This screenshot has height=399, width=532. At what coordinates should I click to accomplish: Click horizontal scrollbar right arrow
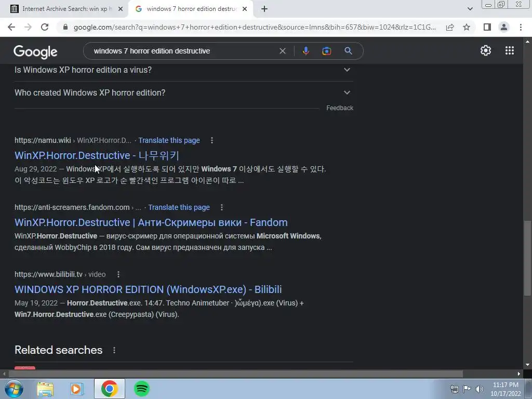point(519,374)
